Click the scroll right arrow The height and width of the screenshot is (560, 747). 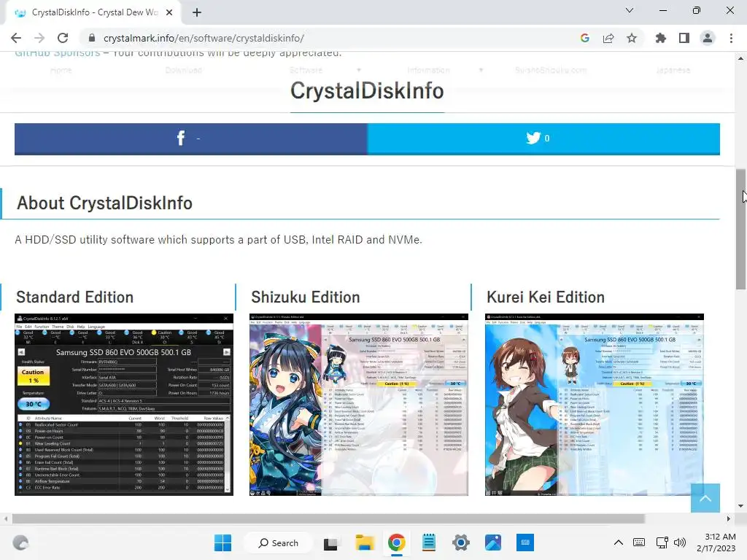[x=729, y=518]
